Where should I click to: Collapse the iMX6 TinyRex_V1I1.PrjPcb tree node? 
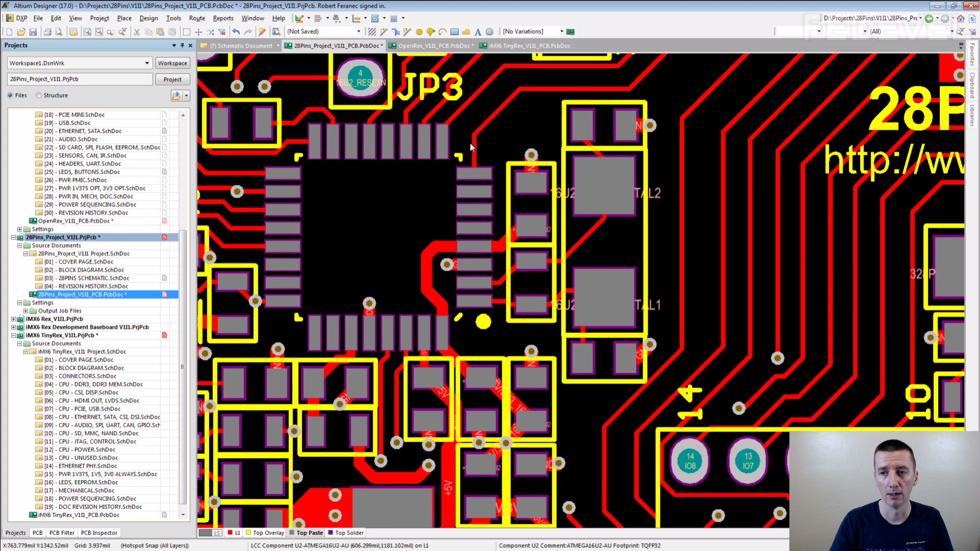pos(14,335)
